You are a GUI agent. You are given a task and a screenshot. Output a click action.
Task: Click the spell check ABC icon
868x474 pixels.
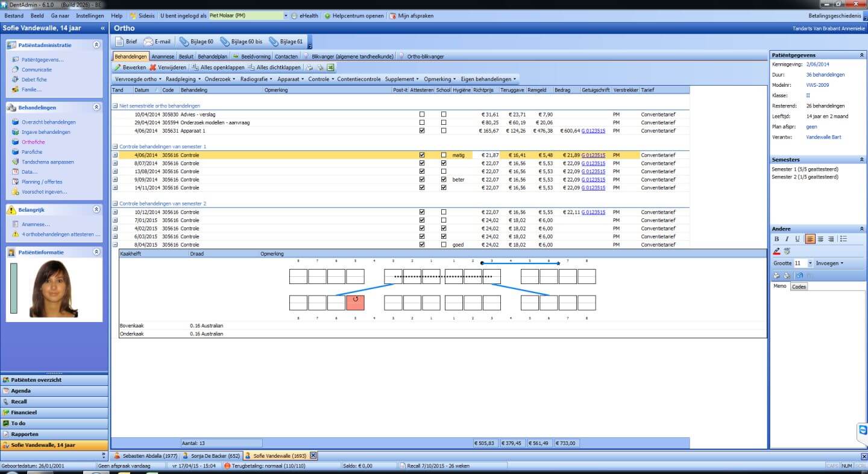[787, 251]
